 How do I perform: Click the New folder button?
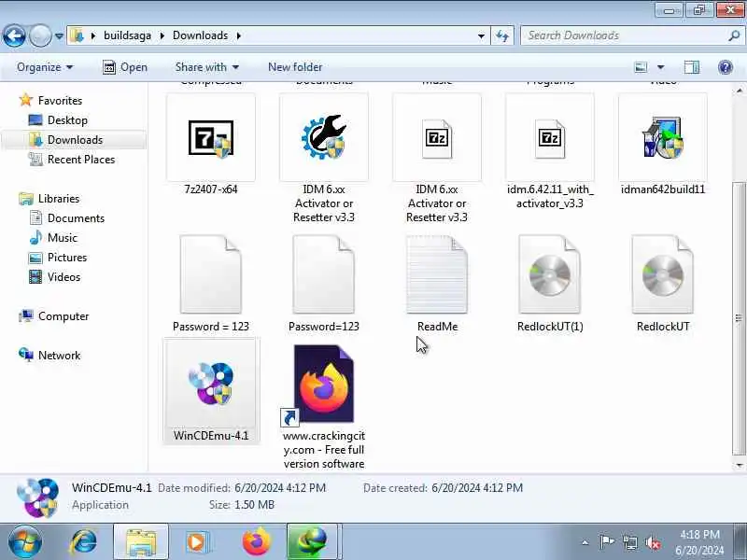coord(295,67)
